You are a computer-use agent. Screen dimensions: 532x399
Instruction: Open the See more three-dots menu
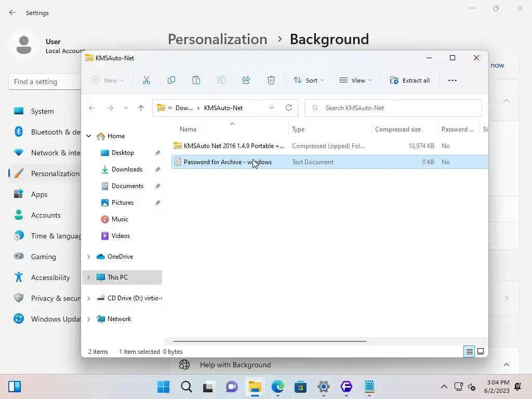coord(453,81)
